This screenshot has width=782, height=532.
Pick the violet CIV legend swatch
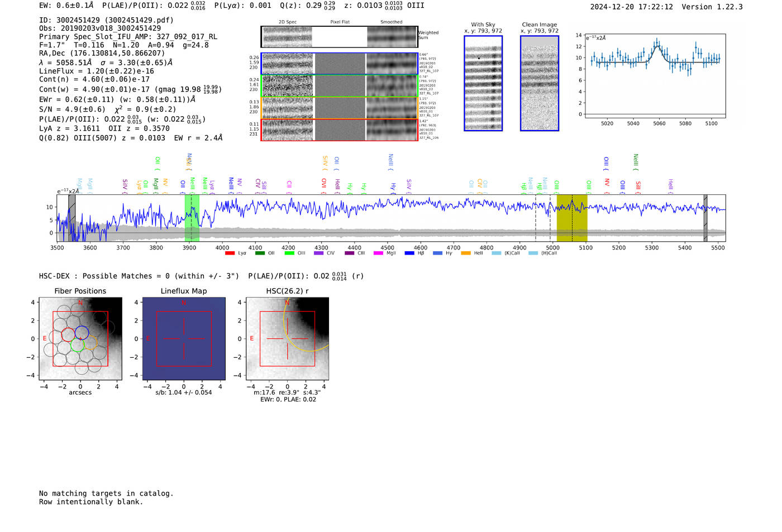point(319,253)
